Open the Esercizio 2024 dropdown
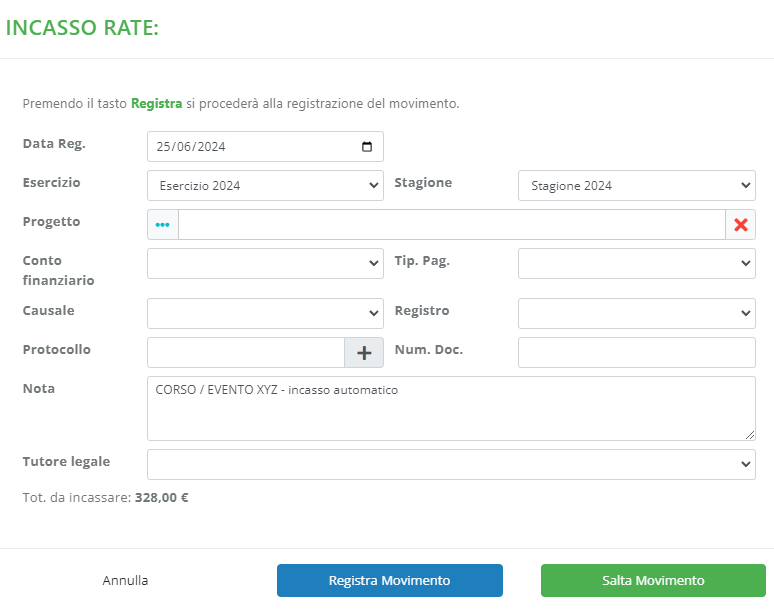 [x=265, y=186]
